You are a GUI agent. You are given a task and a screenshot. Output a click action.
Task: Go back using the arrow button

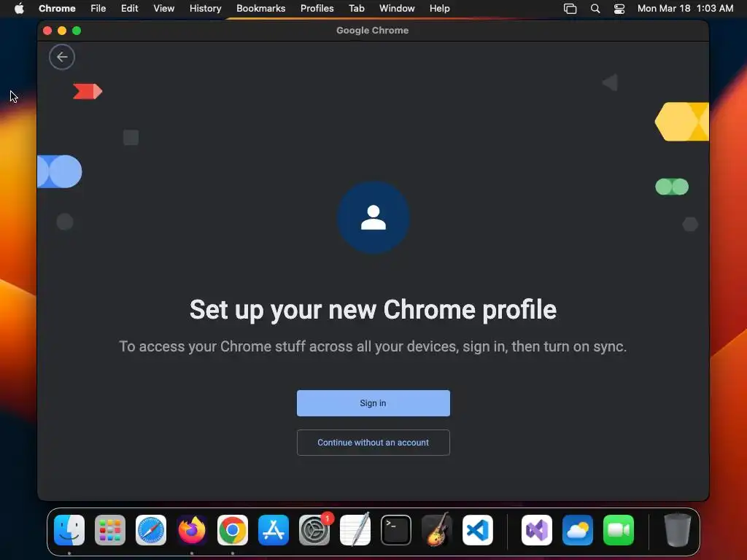click(x=62, y=57)
